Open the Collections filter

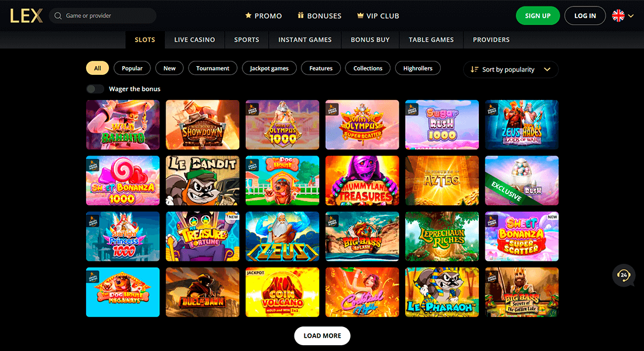pos(368,68)
